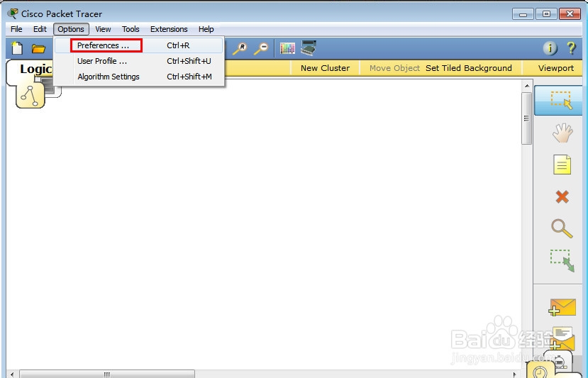Click the Open folder icon
588x378 pixels.
click(38, 49)
